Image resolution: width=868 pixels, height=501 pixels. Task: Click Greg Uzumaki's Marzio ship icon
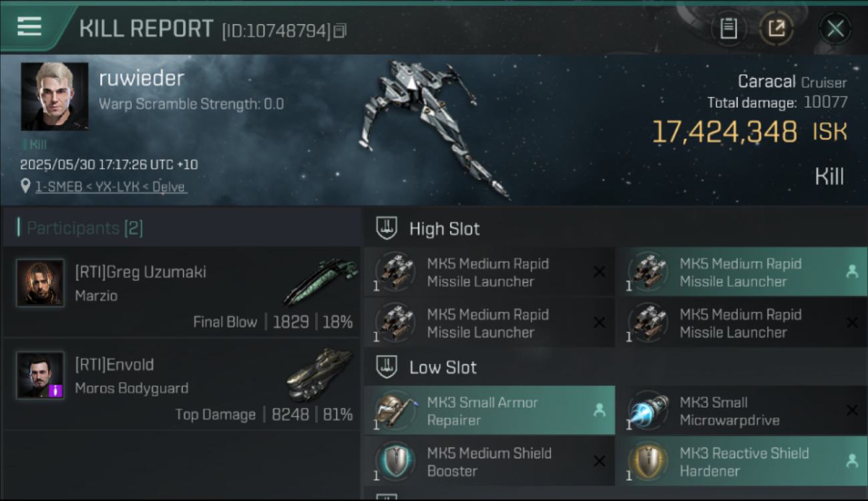click(x=320, y=281)
